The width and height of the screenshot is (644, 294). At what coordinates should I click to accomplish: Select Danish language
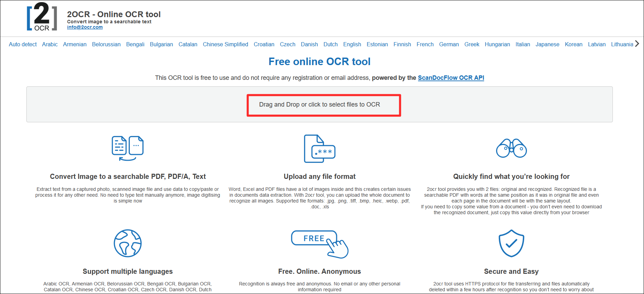pos(309,44)
